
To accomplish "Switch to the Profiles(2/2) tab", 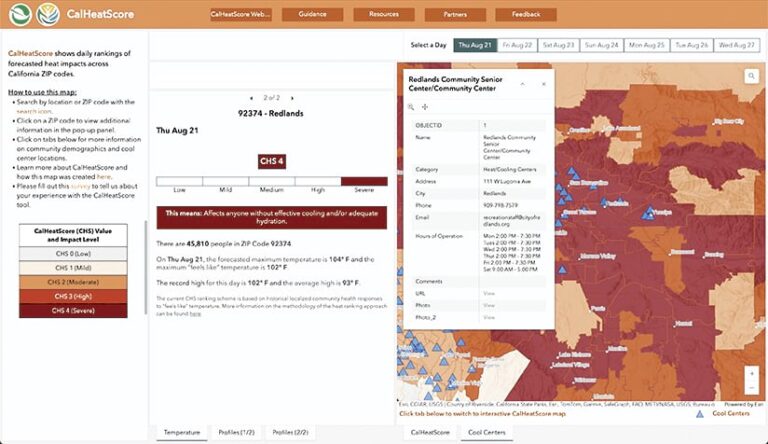I will [x=290, y=432].
